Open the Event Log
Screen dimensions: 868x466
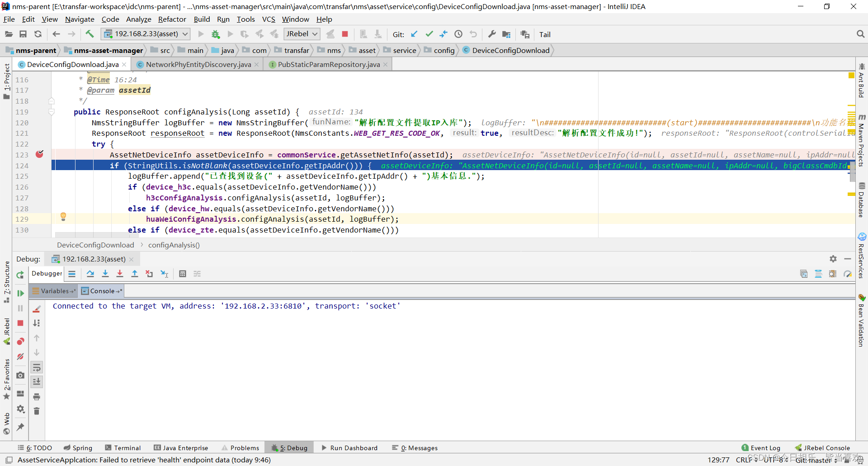761,448
